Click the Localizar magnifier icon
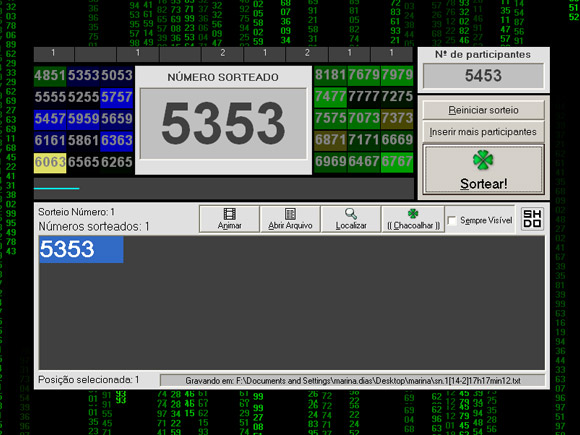580x435 pixels. pos(351,214)
